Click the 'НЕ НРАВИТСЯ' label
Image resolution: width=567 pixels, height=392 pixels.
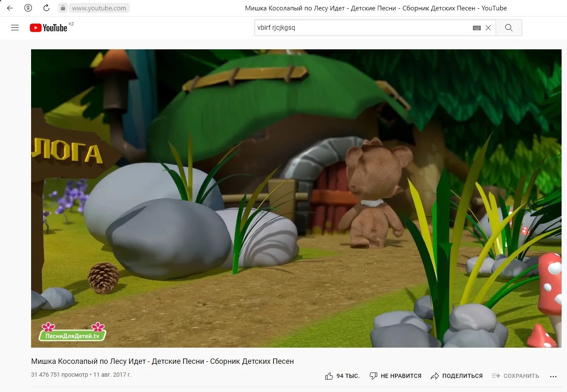(401, 376)
